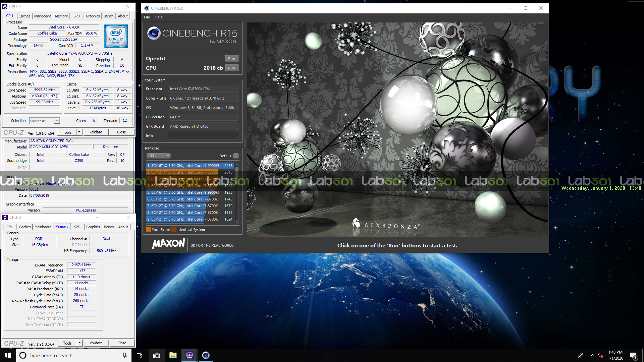644x362 pixels.
Task: Click Close in the upper CPU-Z window
Action: [x=121, y=132]
